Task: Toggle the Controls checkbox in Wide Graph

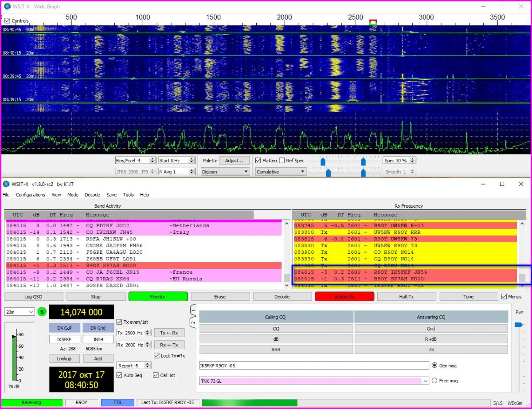Action: pyautogui.click(x=7, y=21)
